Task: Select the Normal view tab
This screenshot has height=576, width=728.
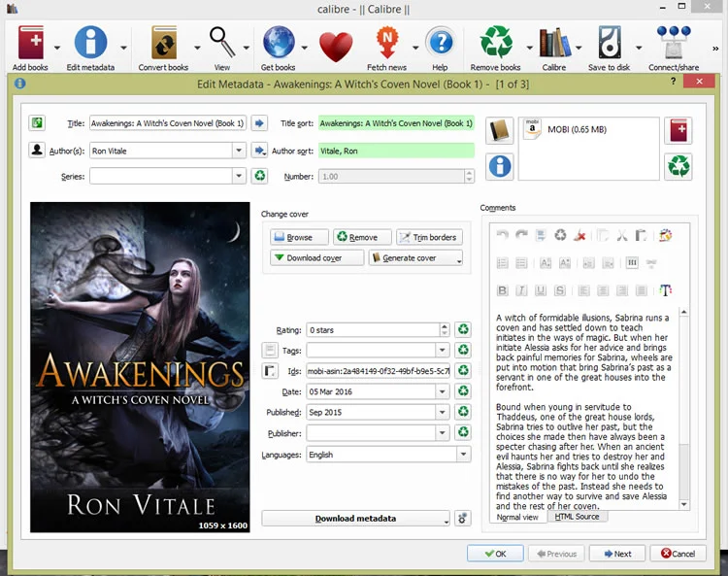Action: point(517,517)
